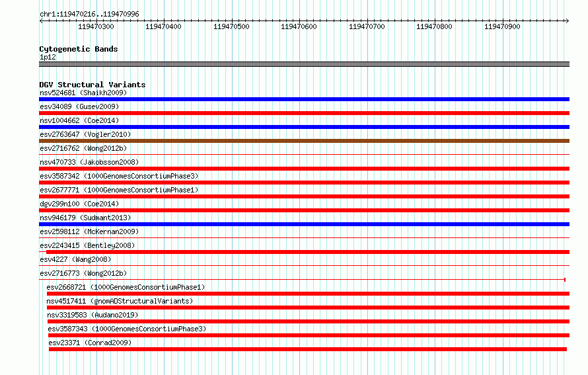Click the dgv299n100 (Coe2014) variant label
Image resolution: width=588 pixels, height=375 pixels.
tap(79, 204)
